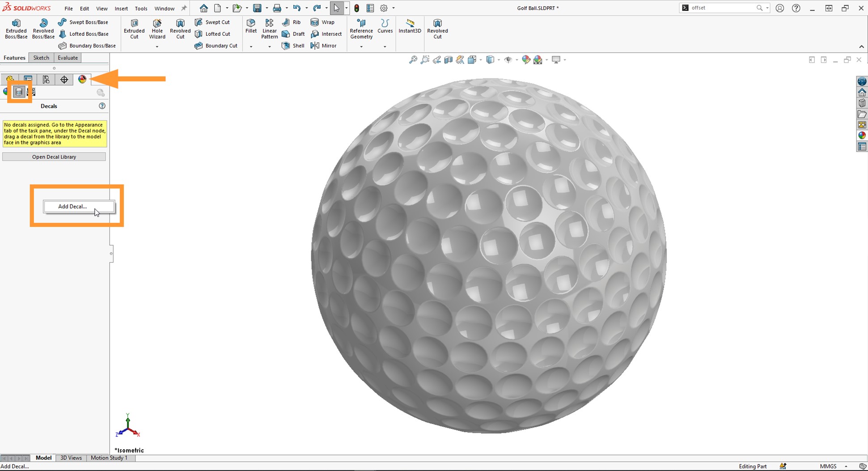Activate the Shell tool

293,45
